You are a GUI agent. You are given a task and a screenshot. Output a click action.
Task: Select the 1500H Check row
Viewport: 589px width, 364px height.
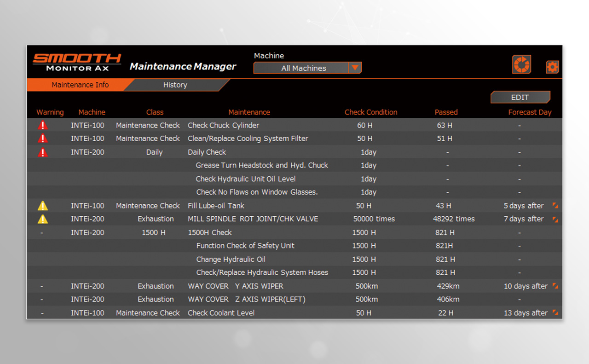click(x=210, y=232)
